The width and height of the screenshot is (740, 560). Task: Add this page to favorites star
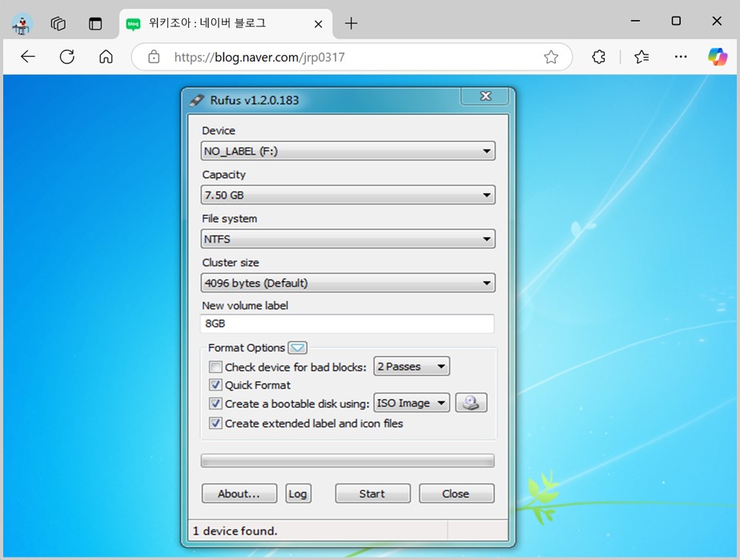point(551,57)
